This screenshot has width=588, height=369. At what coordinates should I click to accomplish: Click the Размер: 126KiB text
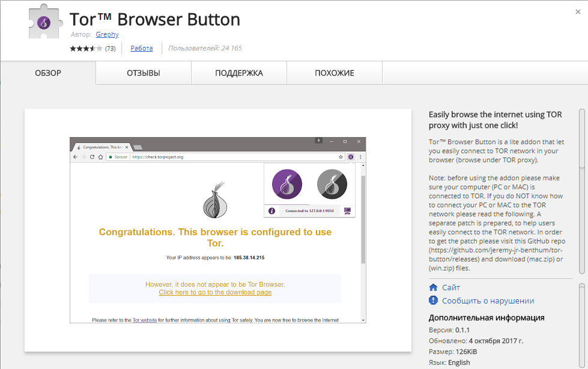tap(453, 352)
